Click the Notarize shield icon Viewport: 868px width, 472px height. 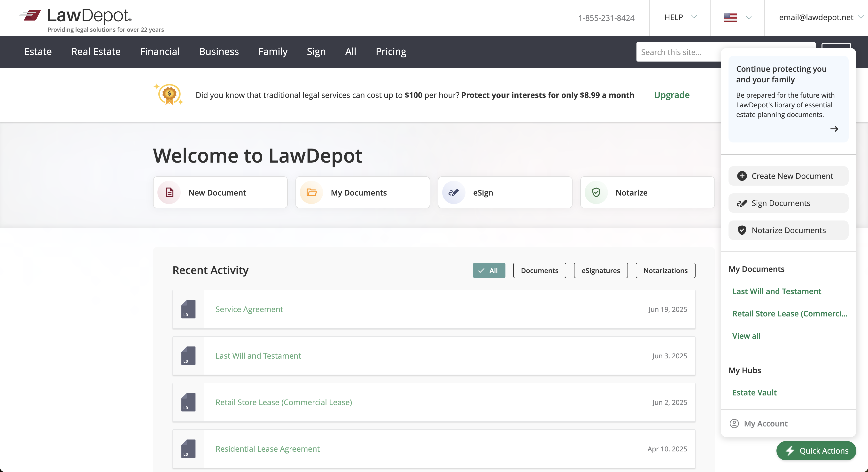596,193
